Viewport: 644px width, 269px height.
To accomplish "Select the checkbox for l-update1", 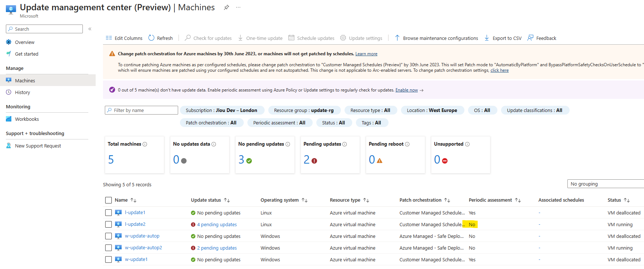I will tap(108, 213).
